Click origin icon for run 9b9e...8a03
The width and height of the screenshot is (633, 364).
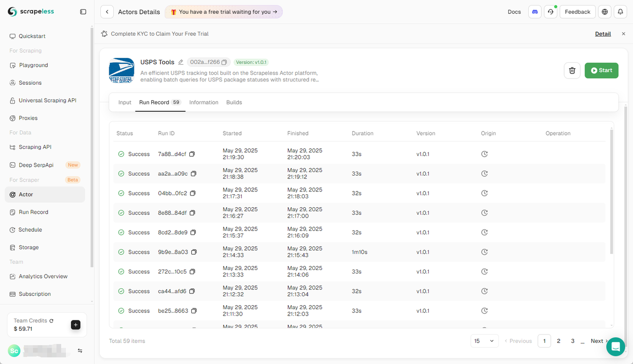point(485,252)
